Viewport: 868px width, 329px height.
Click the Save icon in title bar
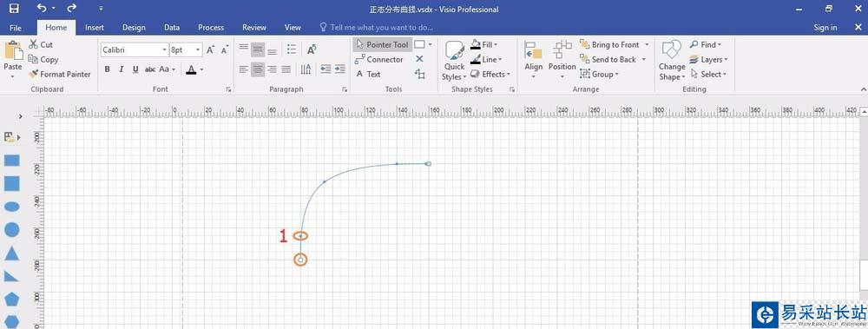pyautogui.click(x=14, y=9)
